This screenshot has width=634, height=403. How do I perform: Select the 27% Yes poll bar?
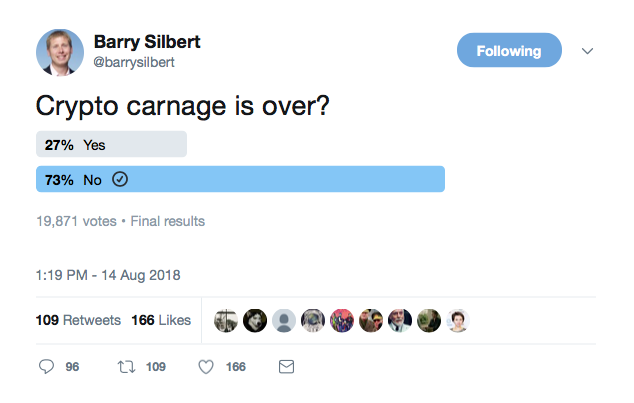[111, 144]
